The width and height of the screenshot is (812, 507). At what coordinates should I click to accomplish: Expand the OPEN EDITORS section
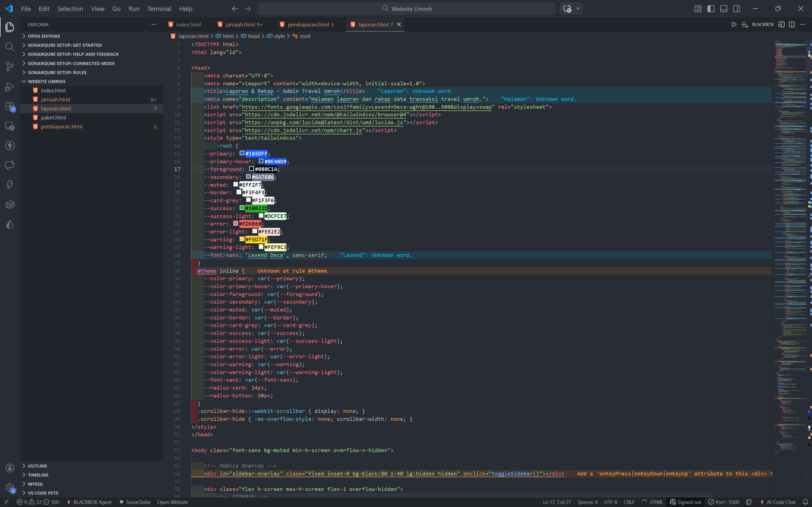pos(44,36)
